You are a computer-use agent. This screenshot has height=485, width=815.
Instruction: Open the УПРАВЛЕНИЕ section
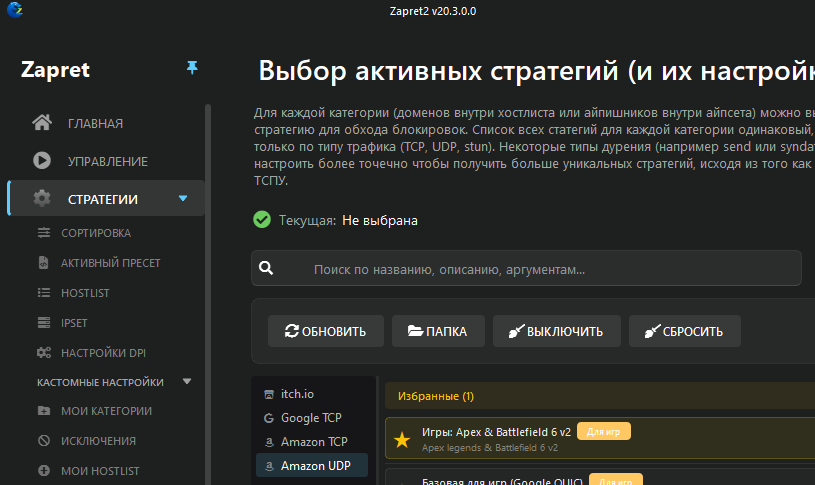(x=107, y=161)
